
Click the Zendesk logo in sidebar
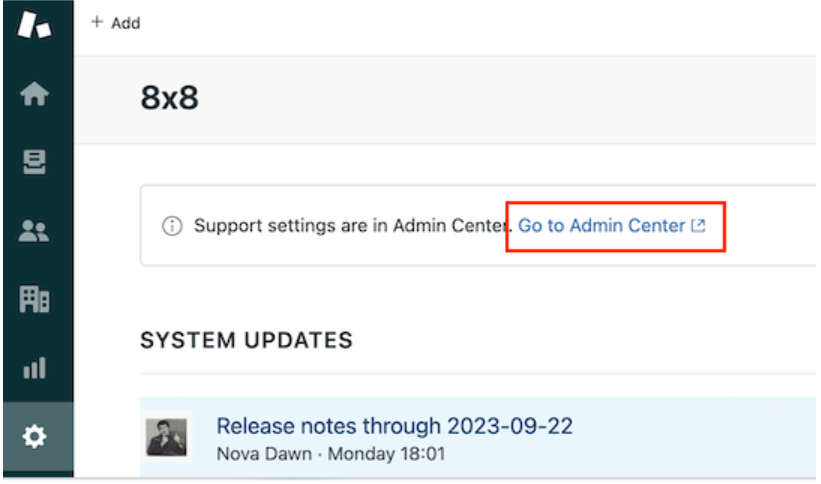tap(35, 24)
